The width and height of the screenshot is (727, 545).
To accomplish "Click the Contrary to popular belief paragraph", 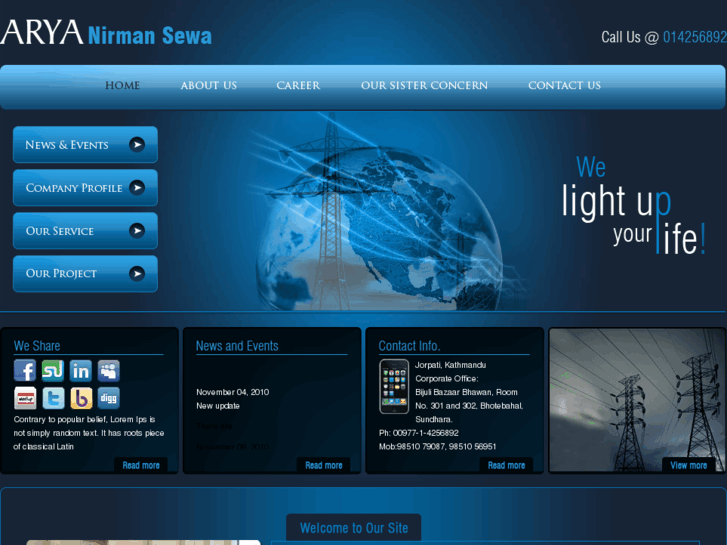I will pos(89,433).
